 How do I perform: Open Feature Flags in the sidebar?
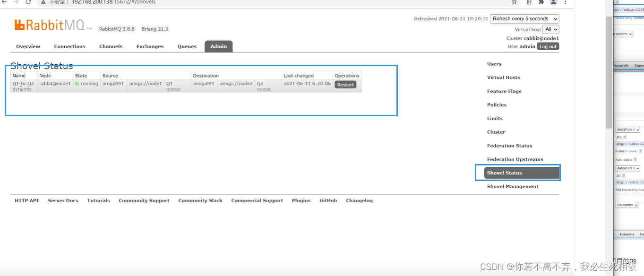click(x=504, y=91)
